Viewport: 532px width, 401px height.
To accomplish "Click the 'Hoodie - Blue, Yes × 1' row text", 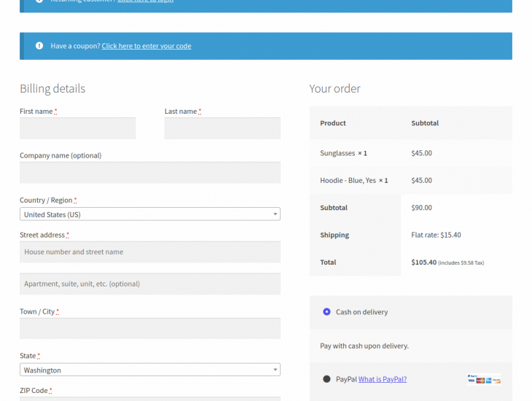I will pos(354,180).
